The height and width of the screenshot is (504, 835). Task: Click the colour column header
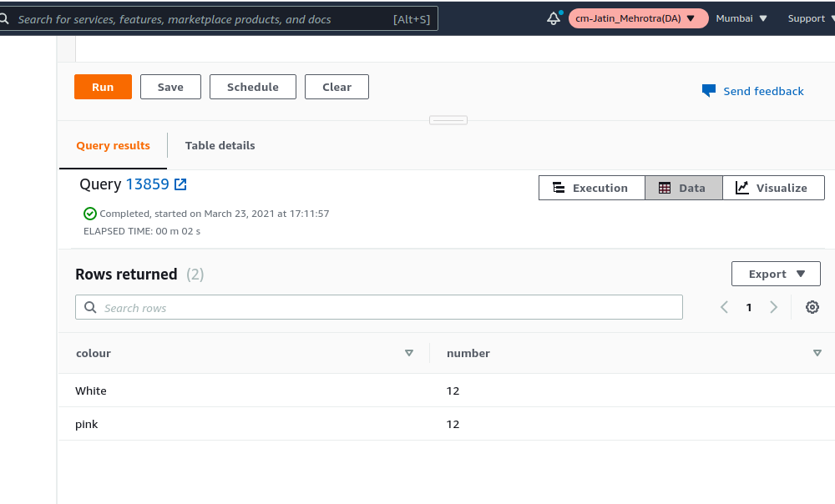[94, 353]
